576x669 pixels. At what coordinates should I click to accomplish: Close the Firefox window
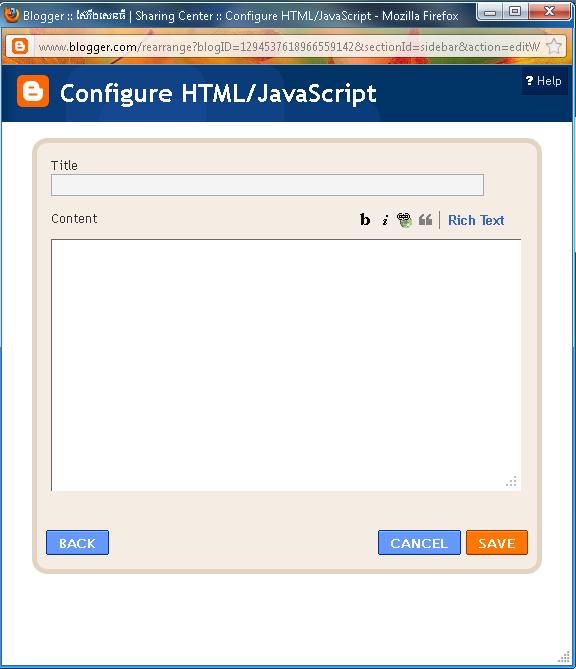(x=550, y=12)
